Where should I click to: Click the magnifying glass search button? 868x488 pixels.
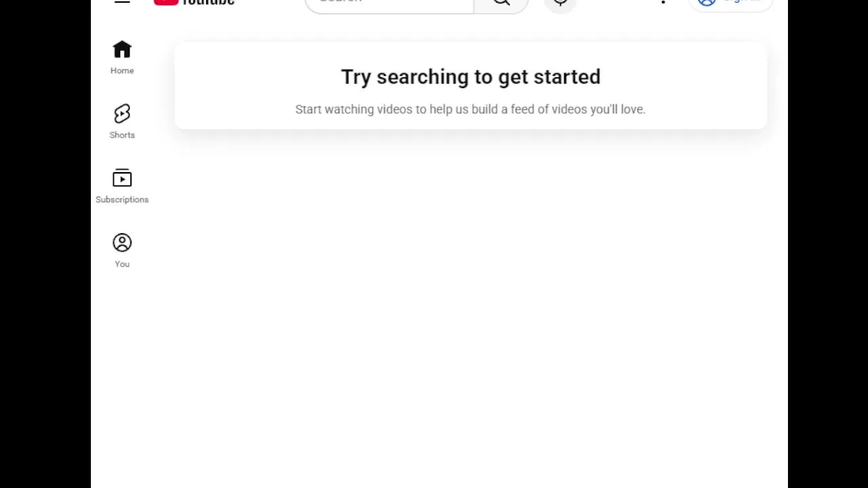[x=501, y=3]
